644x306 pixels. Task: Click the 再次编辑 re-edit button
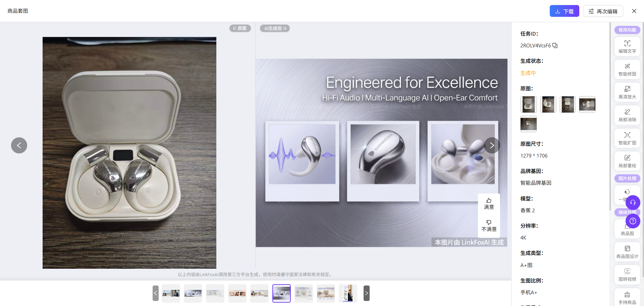click(x=603, y=11)
